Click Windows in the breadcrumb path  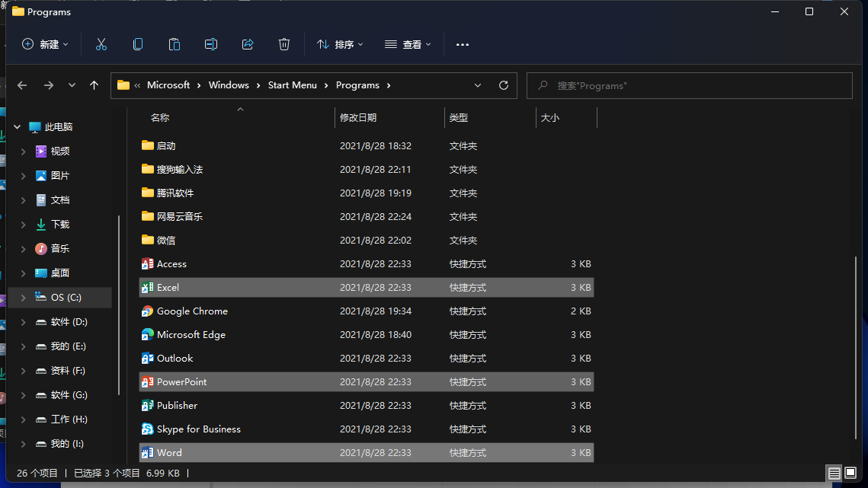point(229,85)
